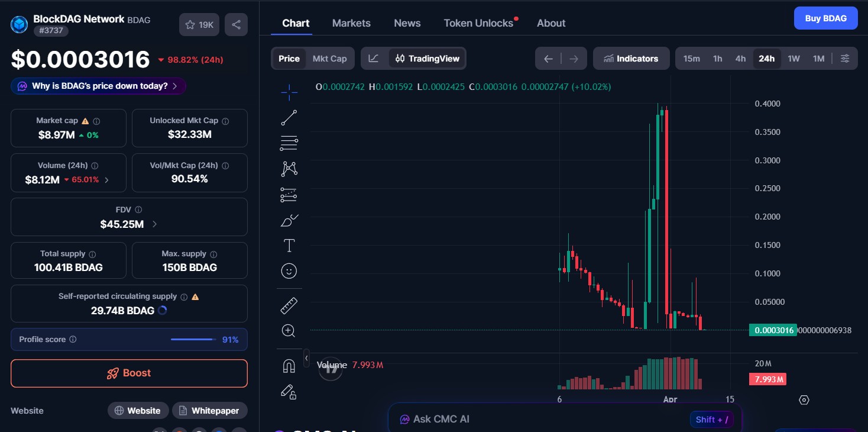Open the XABCD pattern tool
868x432 pixels.
click(289, 169)
